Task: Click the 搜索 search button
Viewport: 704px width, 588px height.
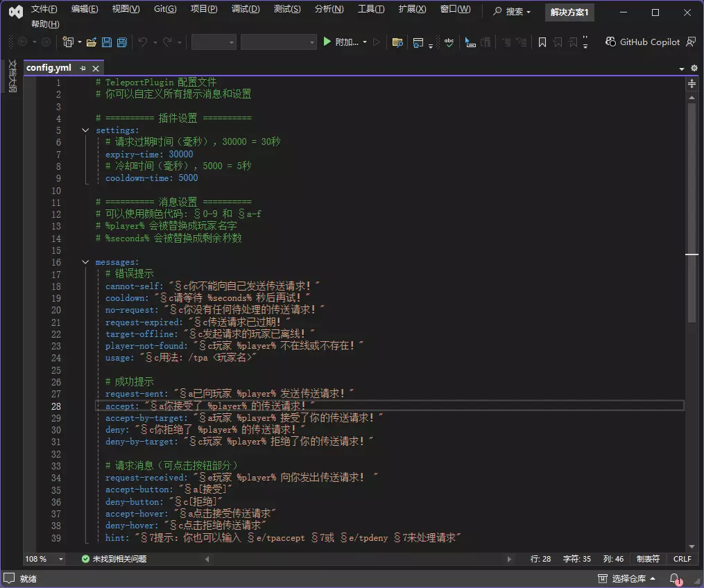Action: 511,12
